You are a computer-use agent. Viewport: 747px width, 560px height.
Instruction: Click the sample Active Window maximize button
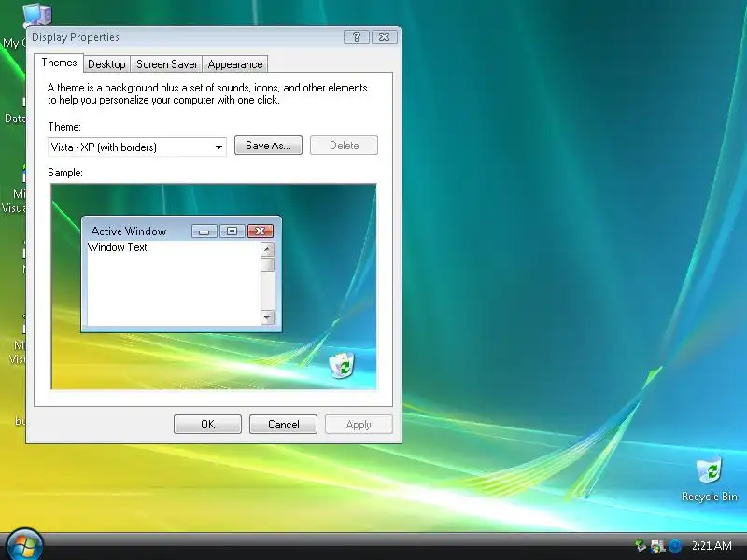[x=232, y=231]
